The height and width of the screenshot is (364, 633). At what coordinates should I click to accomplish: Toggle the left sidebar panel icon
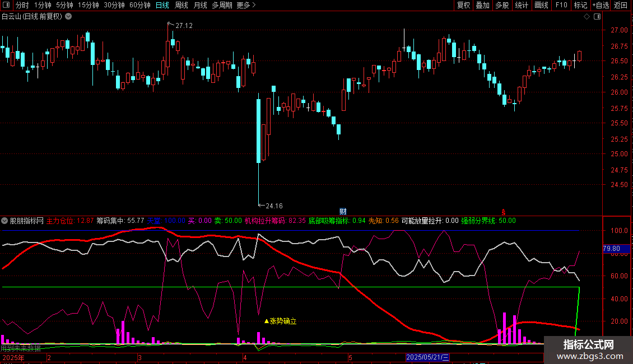pos(6,5)
